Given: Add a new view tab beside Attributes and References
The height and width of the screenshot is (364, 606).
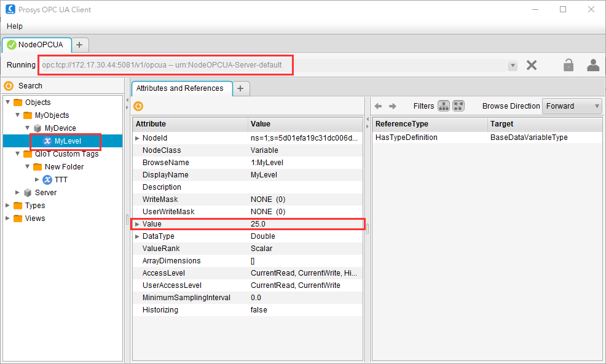Looking at the screenshot, I should [x=240, y=88].
